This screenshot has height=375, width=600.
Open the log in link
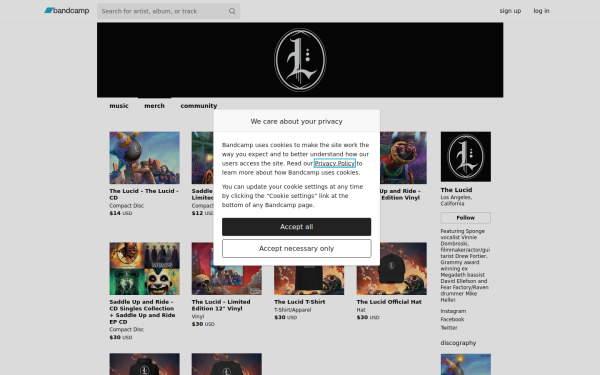(541, 11)
